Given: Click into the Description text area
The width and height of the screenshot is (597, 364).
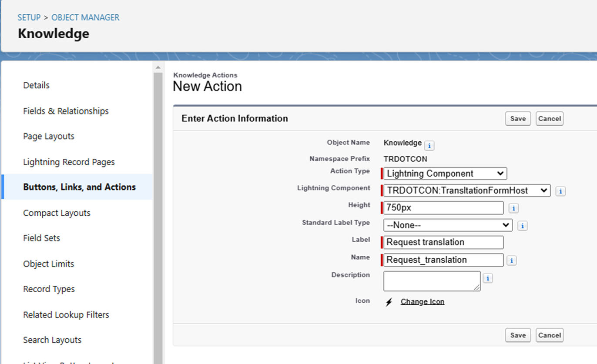Looking at the screenshot, I should [x=432, y=281].
